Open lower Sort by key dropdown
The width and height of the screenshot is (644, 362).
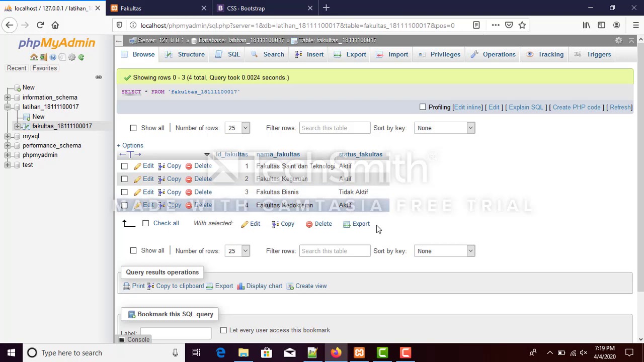(445, 251)
